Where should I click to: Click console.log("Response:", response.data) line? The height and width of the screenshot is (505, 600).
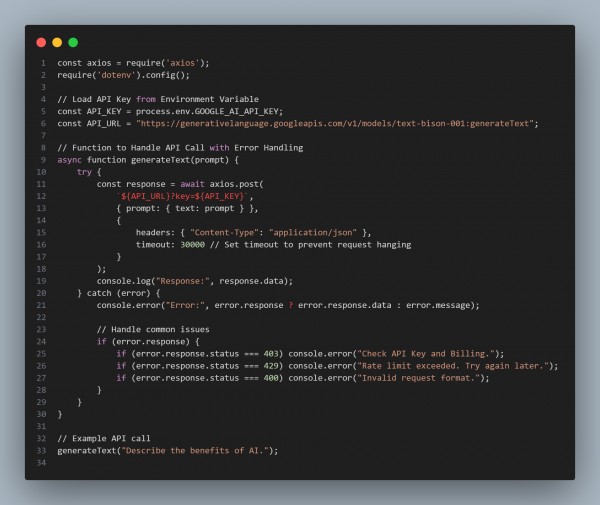click(x=195, y=281)
